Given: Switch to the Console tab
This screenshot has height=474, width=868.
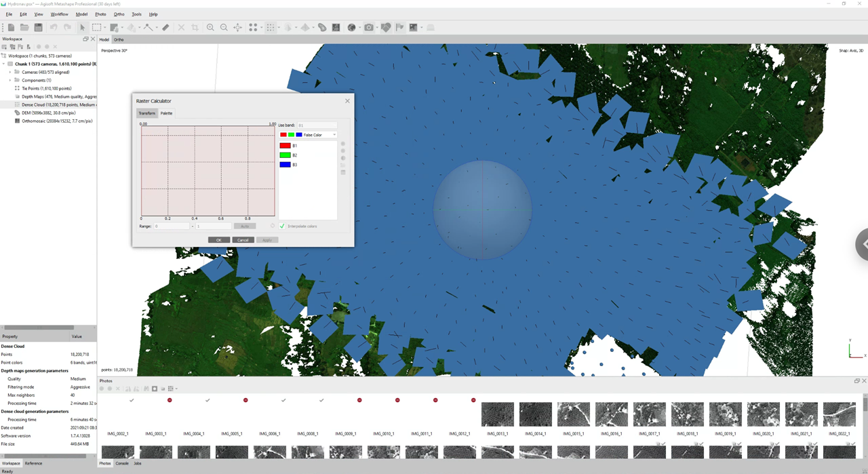Looking at the screenshot, I should click(122, 463).
